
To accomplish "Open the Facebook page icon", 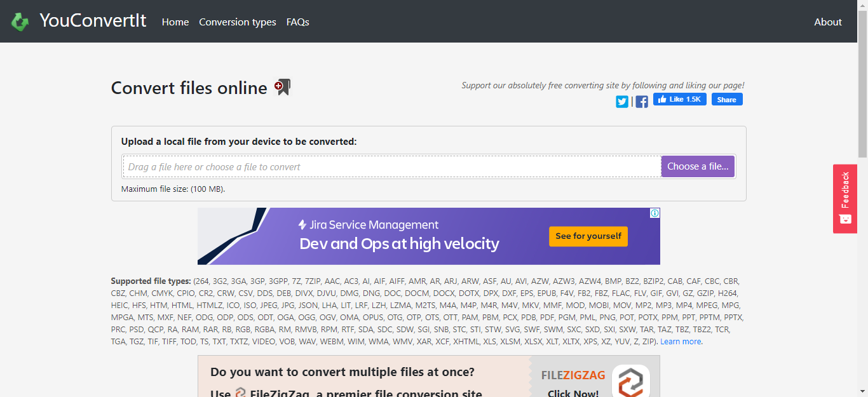I will pyautogui.click(x=642, y=102).
